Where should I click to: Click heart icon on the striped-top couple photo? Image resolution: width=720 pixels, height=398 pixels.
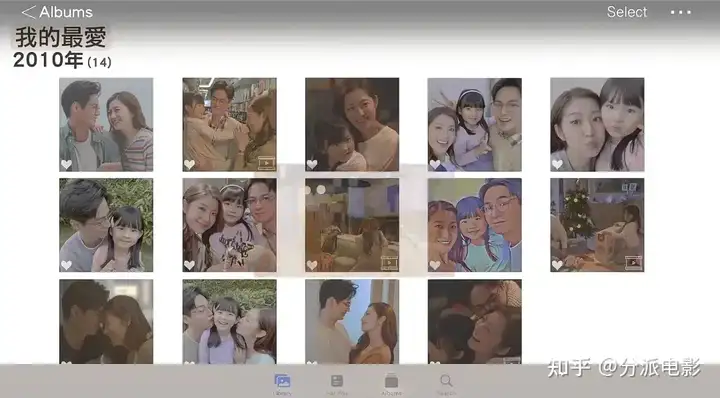(x=67, y=164)
